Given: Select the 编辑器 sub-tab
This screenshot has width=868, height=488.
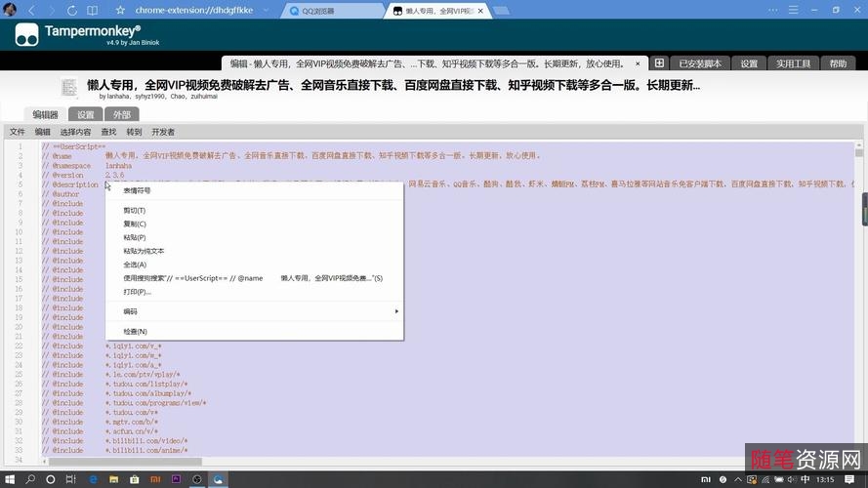Looking at the screenshot, I should pos(45,114).
